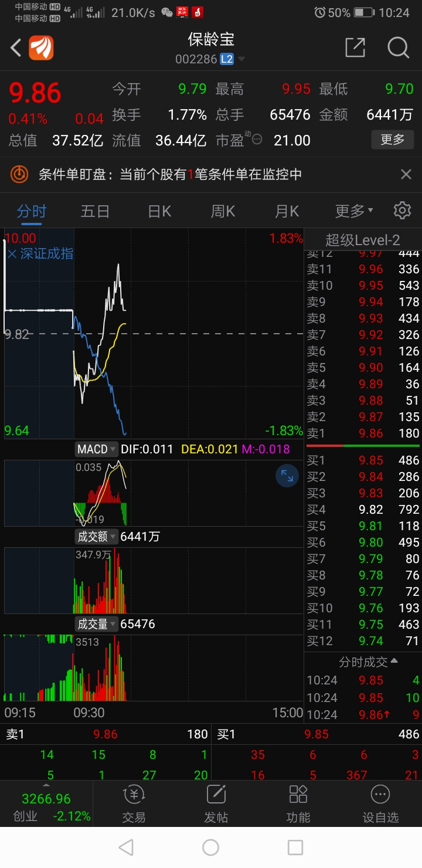Open the search magnifier icon
This screenshot has height=868, width=422.
[x=399, y=48]
